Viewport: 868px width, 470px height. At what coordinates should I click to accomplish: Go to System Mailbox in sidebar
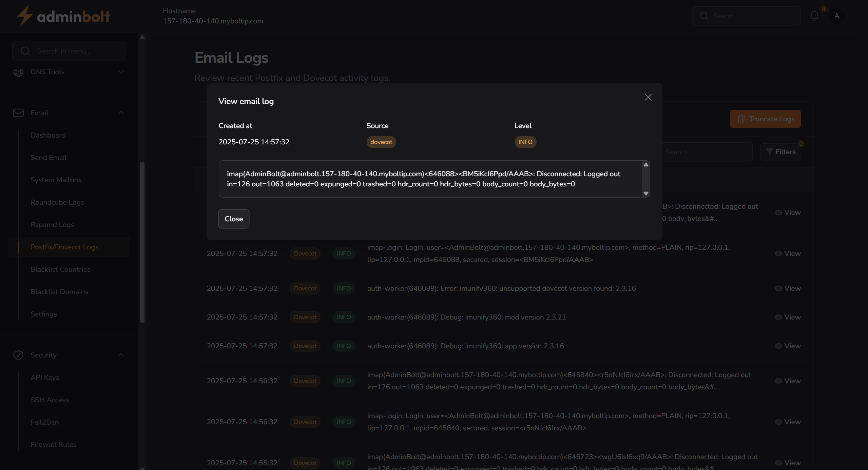[56, 180]
